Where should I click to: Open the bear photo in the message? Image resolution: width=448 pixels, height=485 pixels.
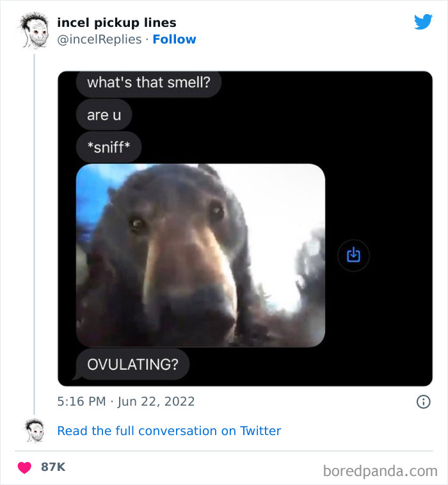point(200,255)
